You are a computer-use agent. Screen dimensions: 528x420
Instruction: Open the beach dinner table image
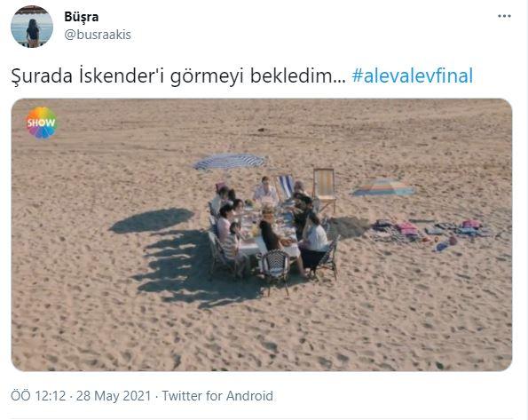(262, 235)
